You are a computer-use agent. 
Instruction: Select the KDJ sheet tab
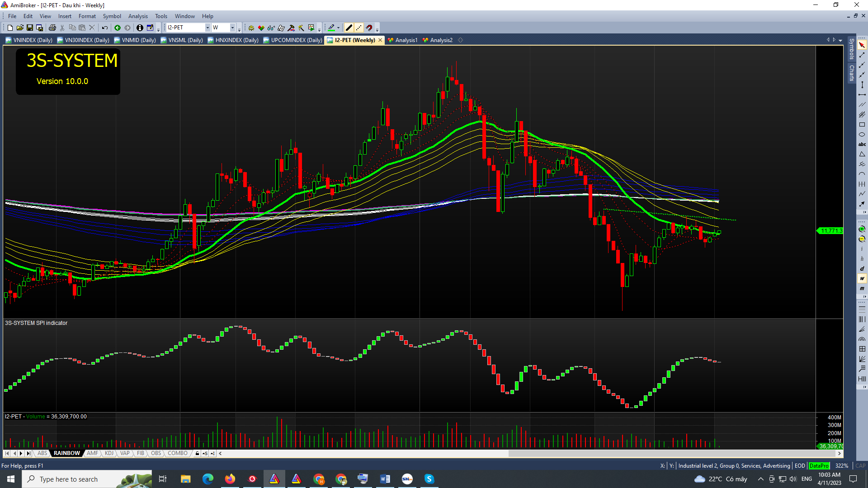109,453
